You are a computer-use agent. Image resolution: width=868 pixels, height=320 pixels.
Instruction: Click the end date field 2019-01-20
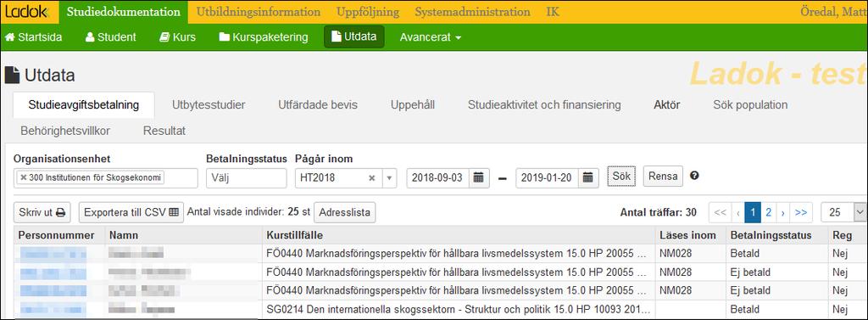click(x=547, y=178)
